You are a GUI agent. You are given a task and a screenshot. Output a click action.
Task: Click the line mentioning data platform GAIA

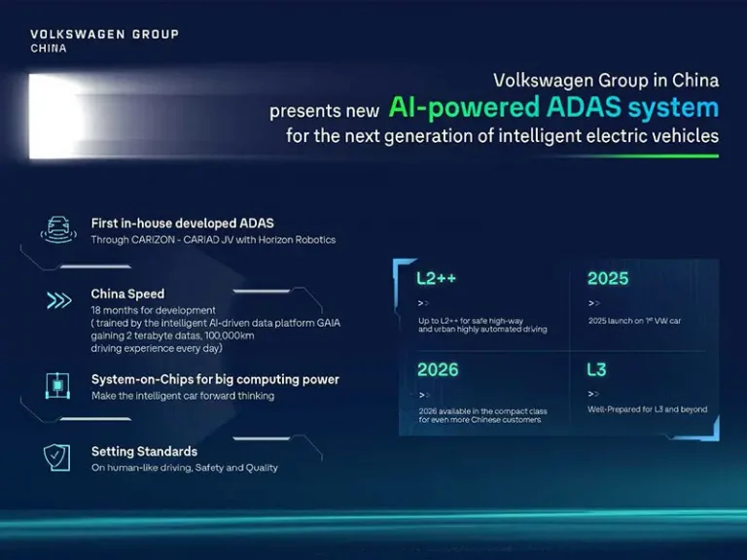[216, 323]
